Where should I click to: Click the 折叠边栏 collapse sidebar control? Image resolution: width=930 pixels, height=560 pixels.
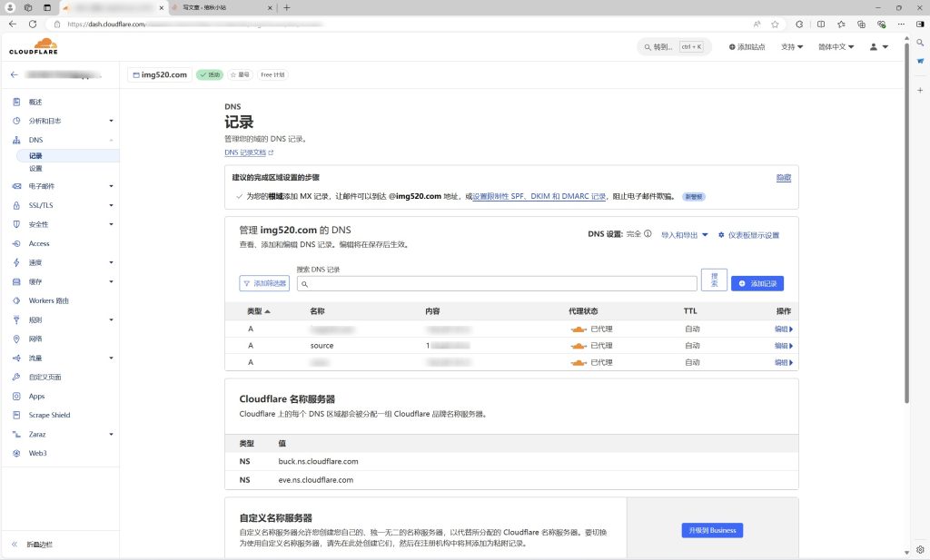point(32,544)
